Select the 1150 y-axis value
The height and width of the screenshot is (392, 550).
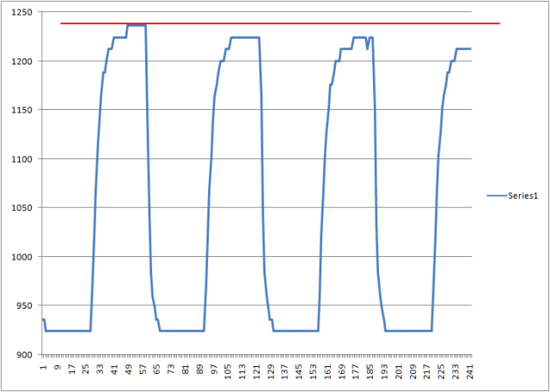tap(23, 110)
